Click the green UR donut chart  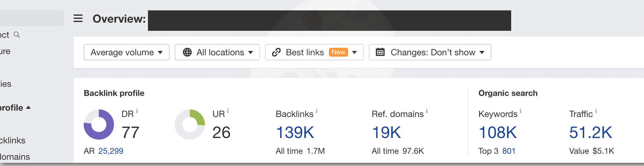[x=190, y=124]
